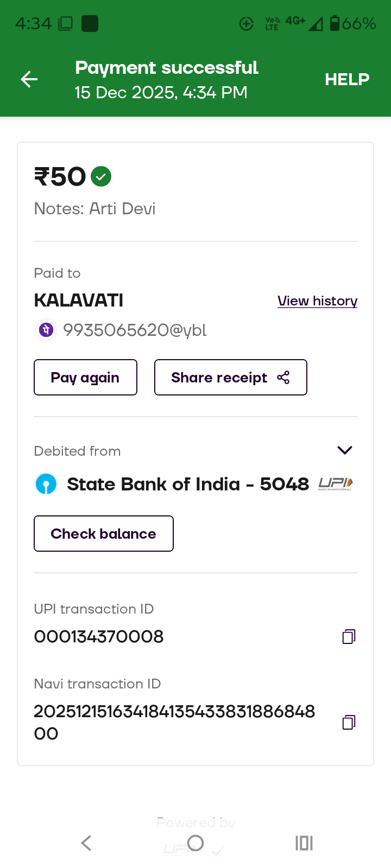This screenshot has height=868, width=391.
Task: Copy the UPI transaction ID
Action: pos(349,636)
